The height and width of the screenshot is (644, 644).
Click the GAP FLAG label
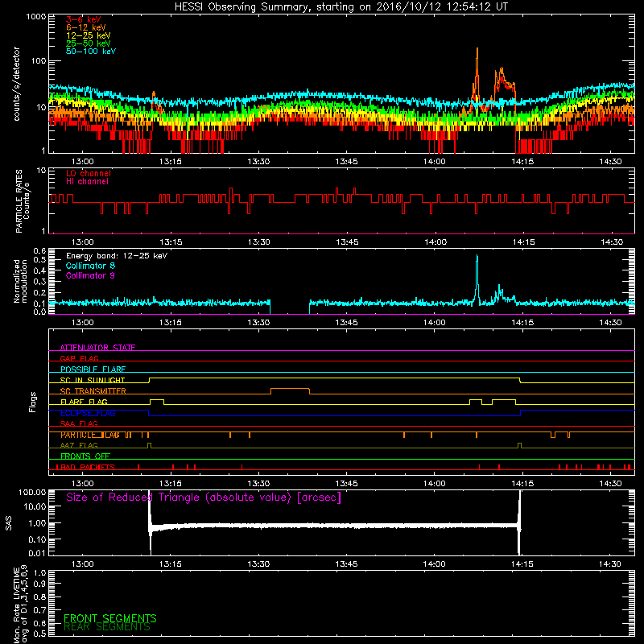pyautogui.click(x=79, y=358)
